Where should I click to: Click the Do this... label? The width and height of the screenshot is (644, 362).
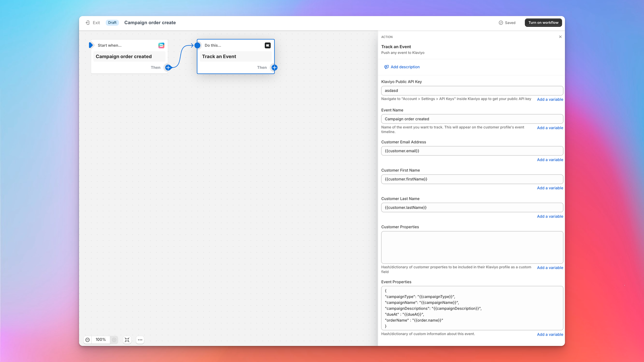pyautogui.click(x=213, y=45)
